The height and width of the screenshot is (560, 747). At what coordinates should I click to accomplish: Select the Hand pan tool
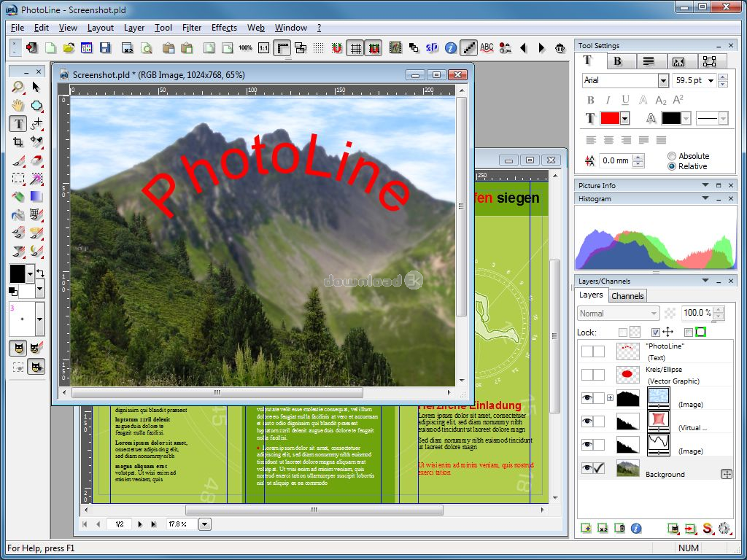click(18, 105)
